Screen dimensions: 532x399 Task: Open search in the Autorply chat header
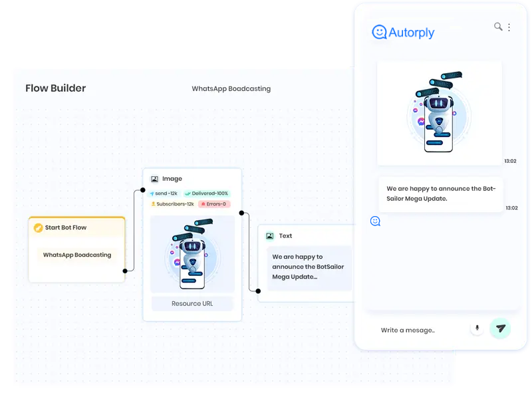point(498,27)
